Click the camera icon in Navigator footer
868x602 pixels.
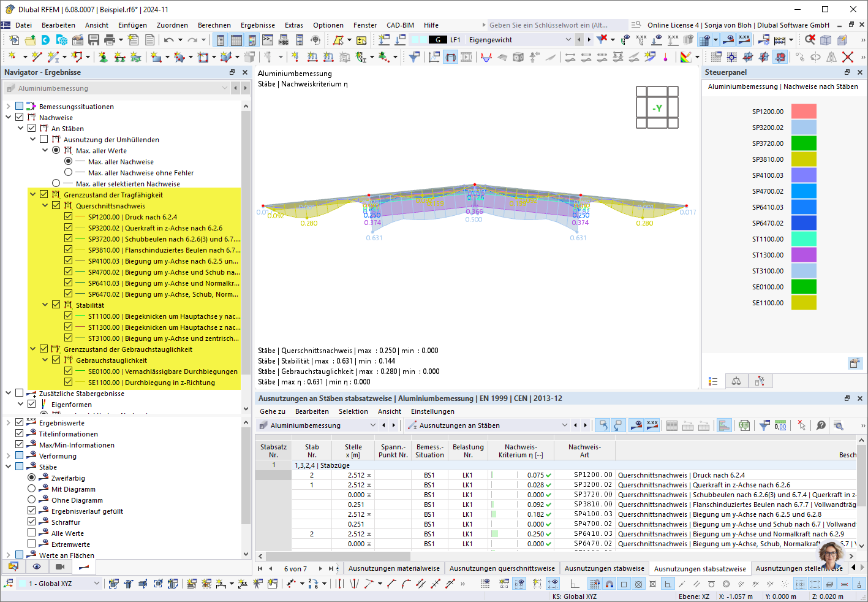click(60, 566)
